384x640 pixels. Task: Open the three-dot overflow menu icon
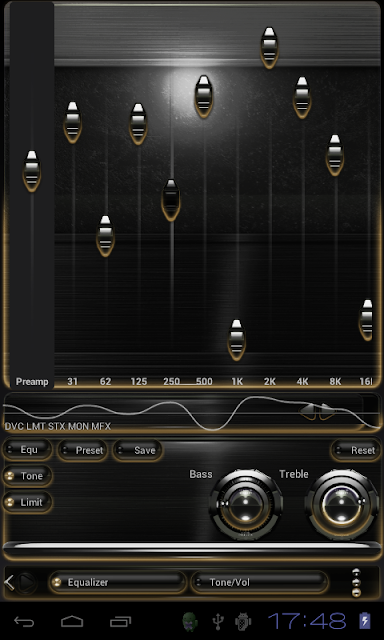(x=356, y=582)
